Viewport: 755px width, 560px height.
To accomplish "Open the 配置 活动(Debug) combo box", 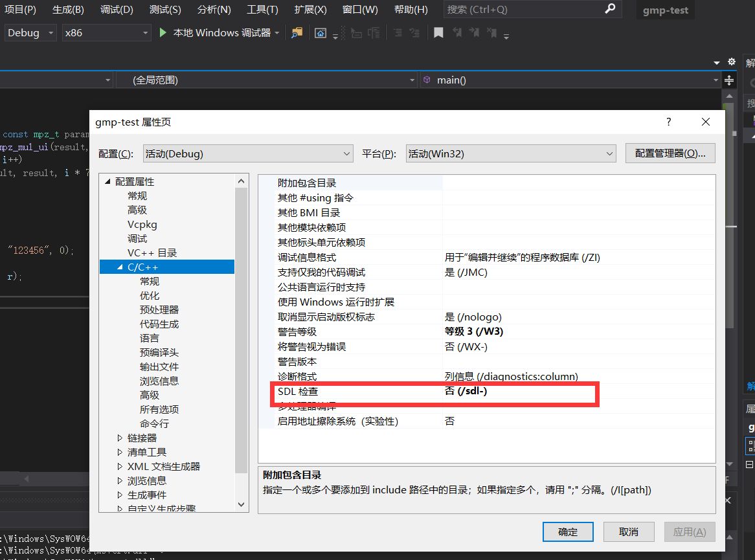I will tap(248, 153).
